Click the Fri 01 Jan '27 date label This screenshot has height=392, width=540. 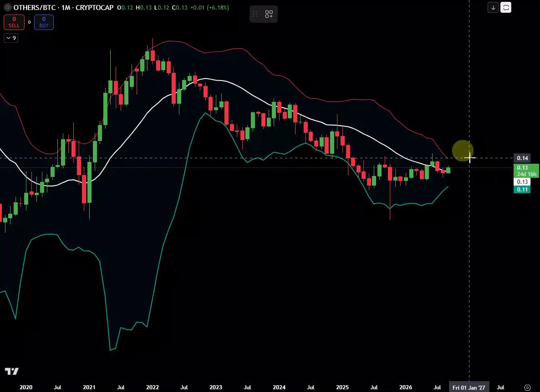coord(469,387)
